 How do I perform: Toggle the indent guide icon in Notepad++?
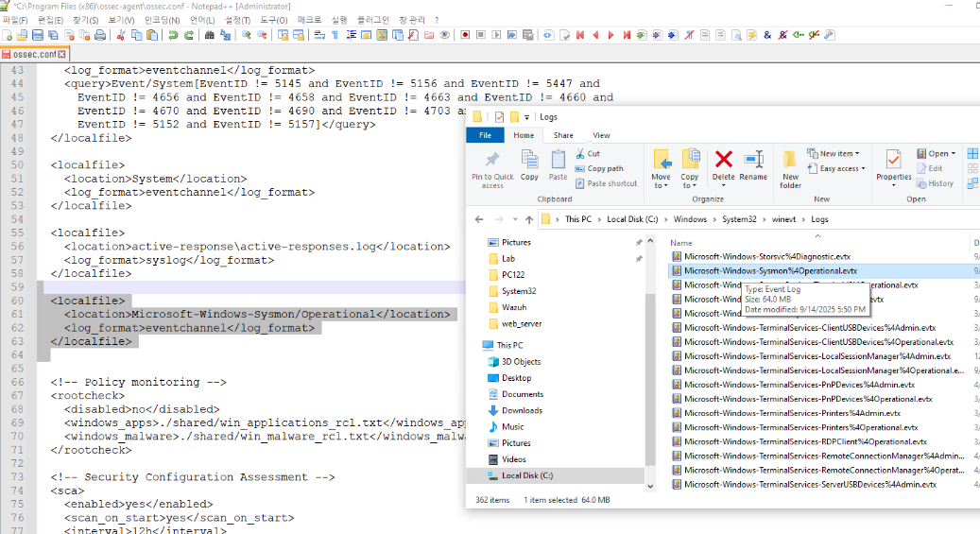352,35
